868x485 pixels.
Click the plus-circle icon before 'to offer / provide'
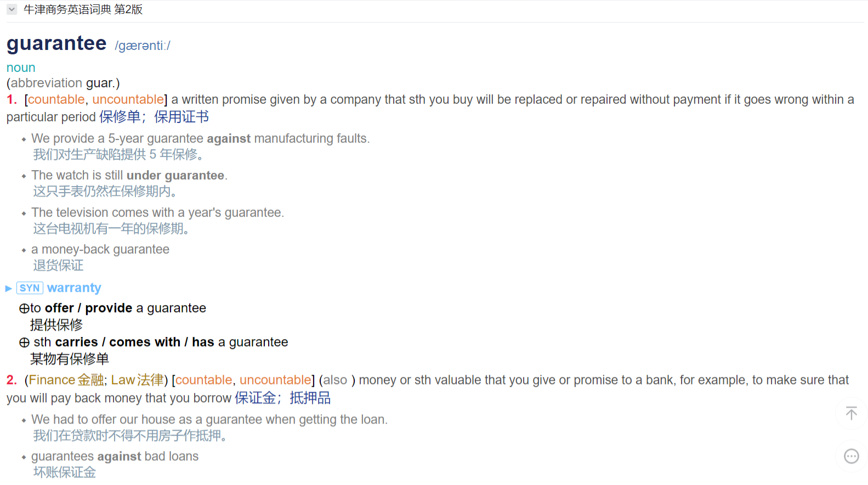coord(24,309)
